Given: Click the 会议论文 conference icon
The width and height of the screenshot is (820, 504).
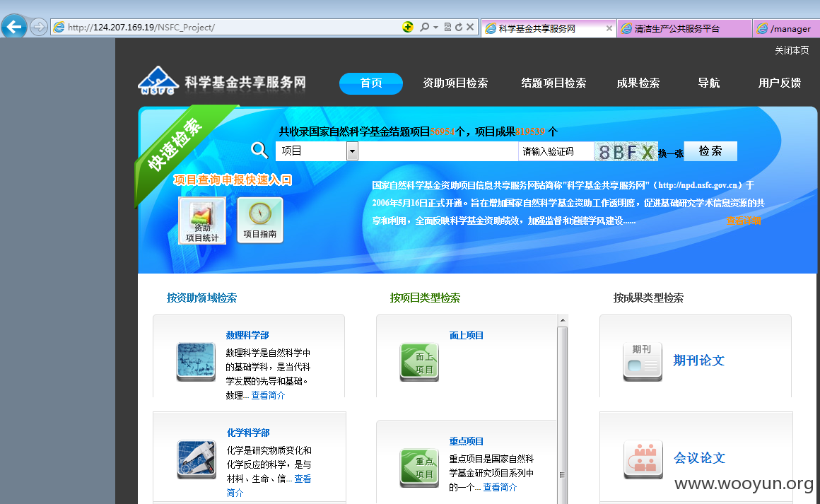Looking at the screenshot, I should pos(643,459).
